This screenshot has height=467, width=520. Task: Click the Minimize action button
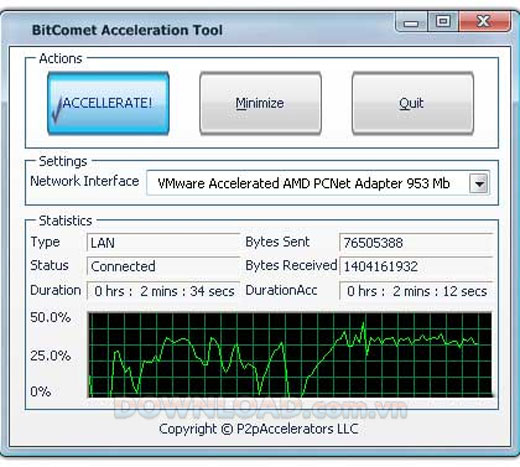(x=260, y=103)
